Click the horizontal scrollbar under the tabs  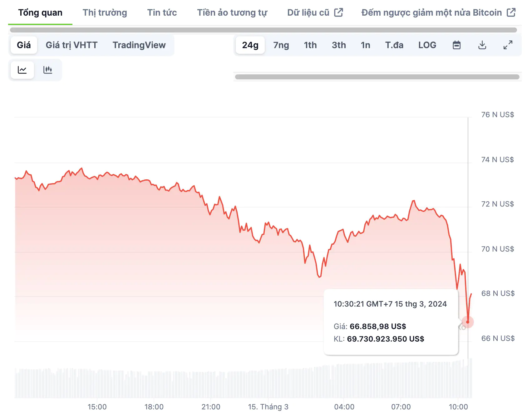(263, 30)
